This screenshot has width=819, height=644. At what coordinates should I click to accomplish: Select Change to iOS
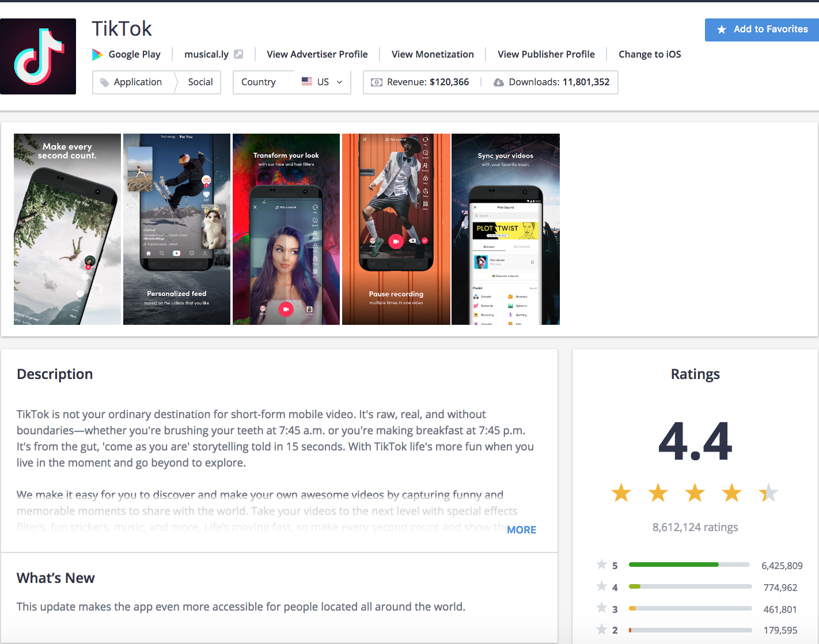pos(650,54)
